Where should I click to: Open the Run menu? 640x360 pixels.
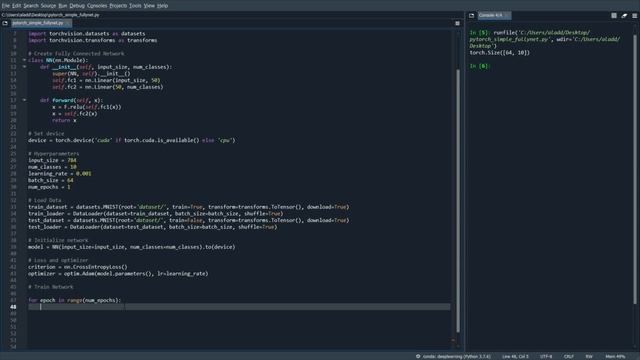pyautogui.click(x=62, y=6)
